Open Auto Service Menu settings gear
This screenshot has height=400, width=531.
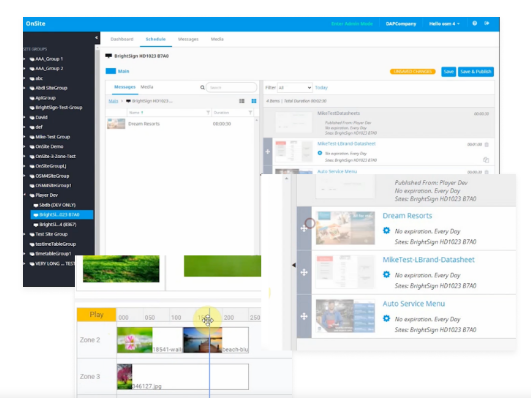pos(386,318)
